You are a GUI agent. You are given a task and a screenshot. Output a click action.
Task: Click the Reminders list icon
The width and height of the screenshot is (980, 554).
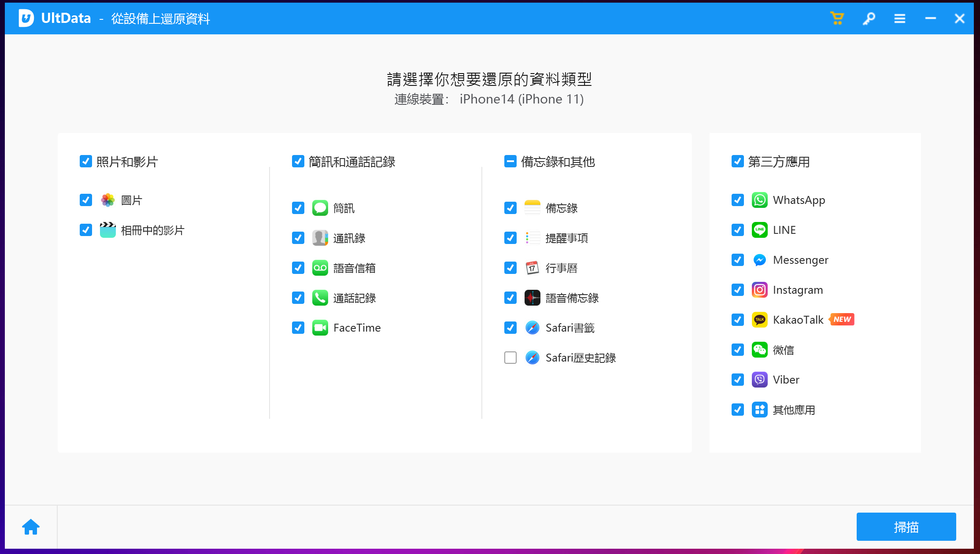(533, 238)
